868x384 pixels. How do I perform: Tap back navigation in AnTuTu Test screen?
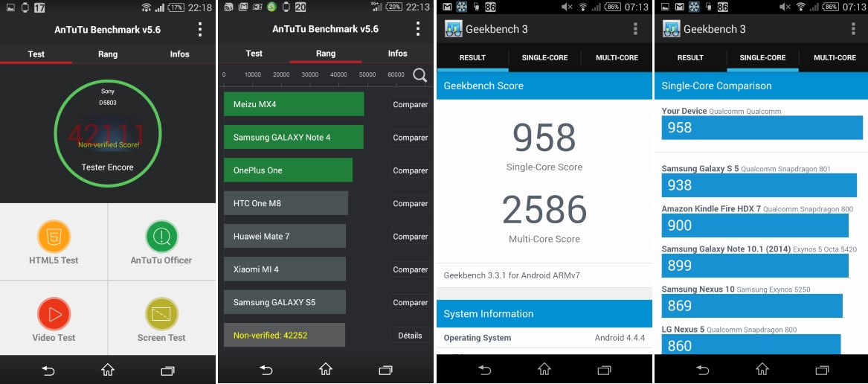tap(48, 370)
